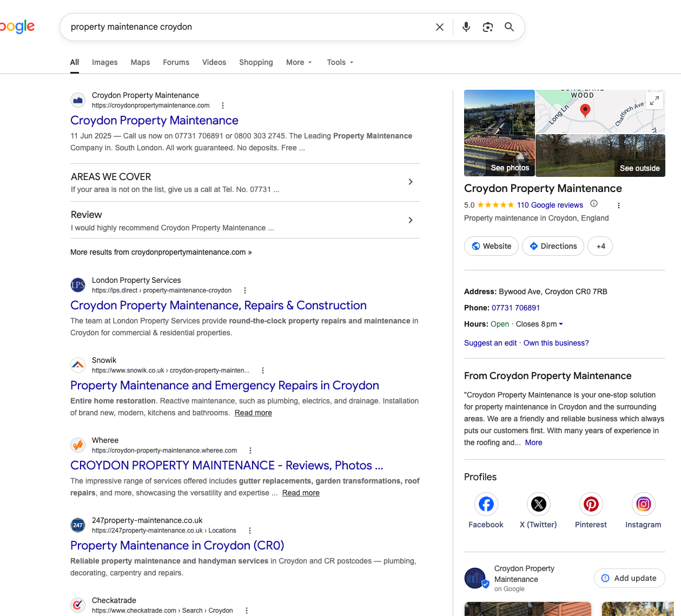Click the Wheree favicon

(x=78, y=445)
